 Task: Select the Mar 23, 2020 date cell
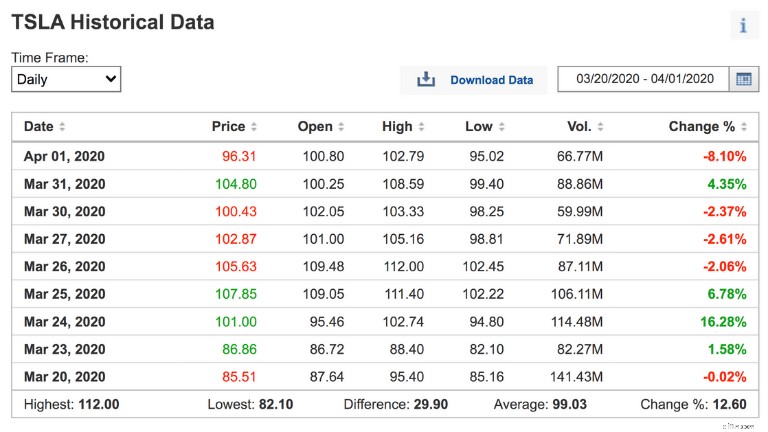click(65, 349)
